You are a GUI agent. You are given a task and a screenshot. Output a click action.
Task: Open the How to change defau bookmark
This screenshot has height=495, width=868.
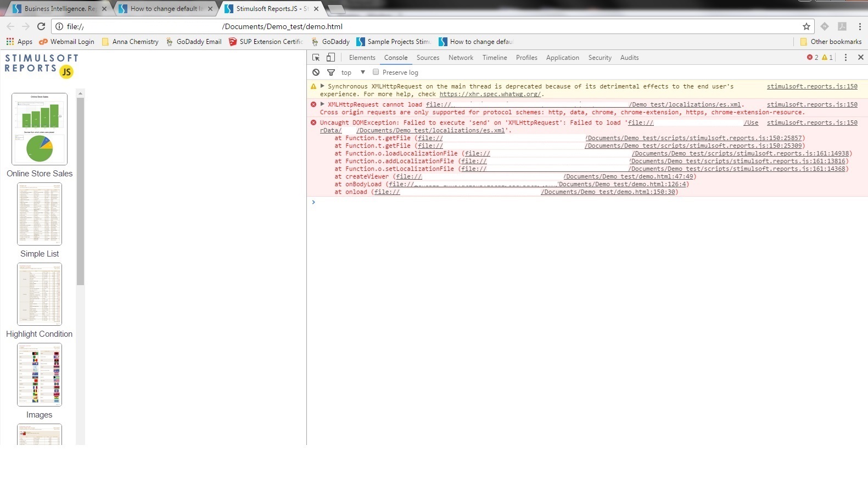click(x=476, y=42)
